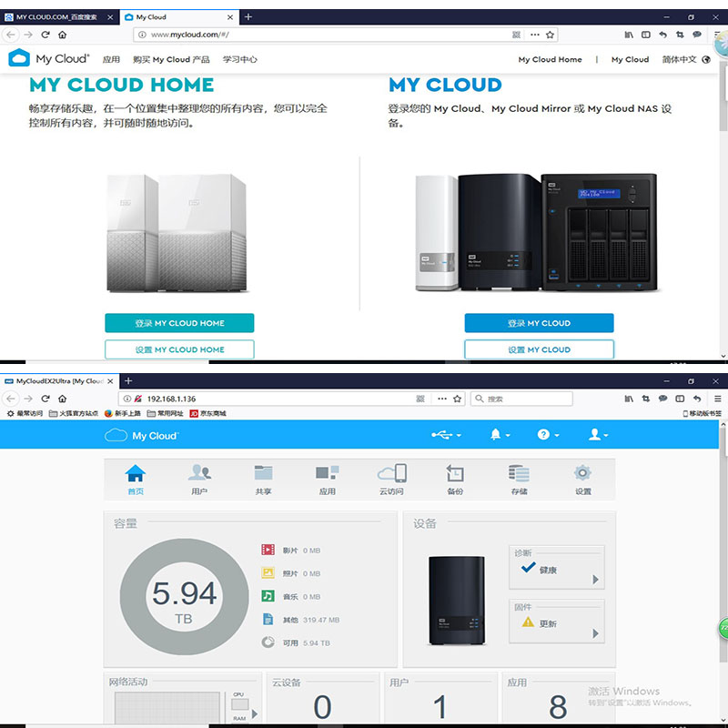Expand the help question mark dropdown
Viewport: 728px width, 728px height.
coord(549,435)
